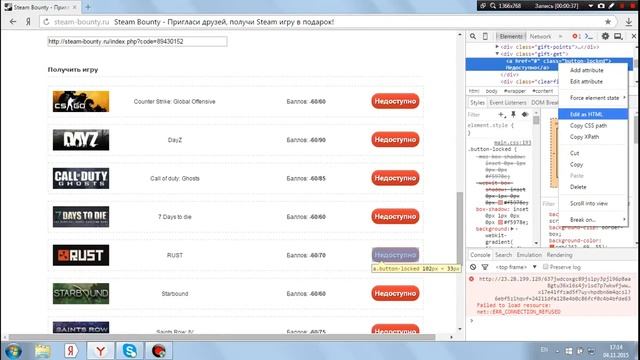Show more DevTools panels chevron
Viewport: 640px width, 360px height.
coord(560,36)
